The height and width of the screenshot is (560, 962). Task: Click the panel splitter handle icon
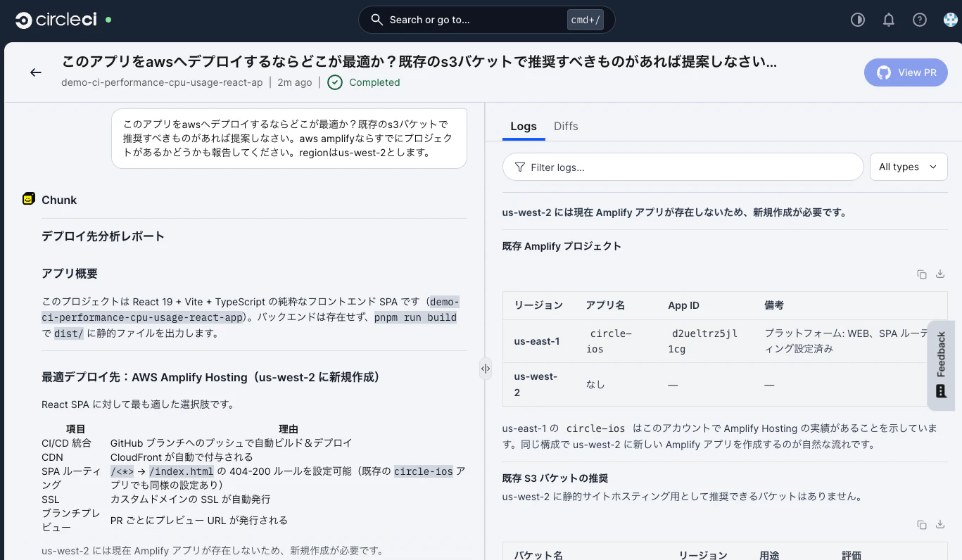click(x=486, y=368)
